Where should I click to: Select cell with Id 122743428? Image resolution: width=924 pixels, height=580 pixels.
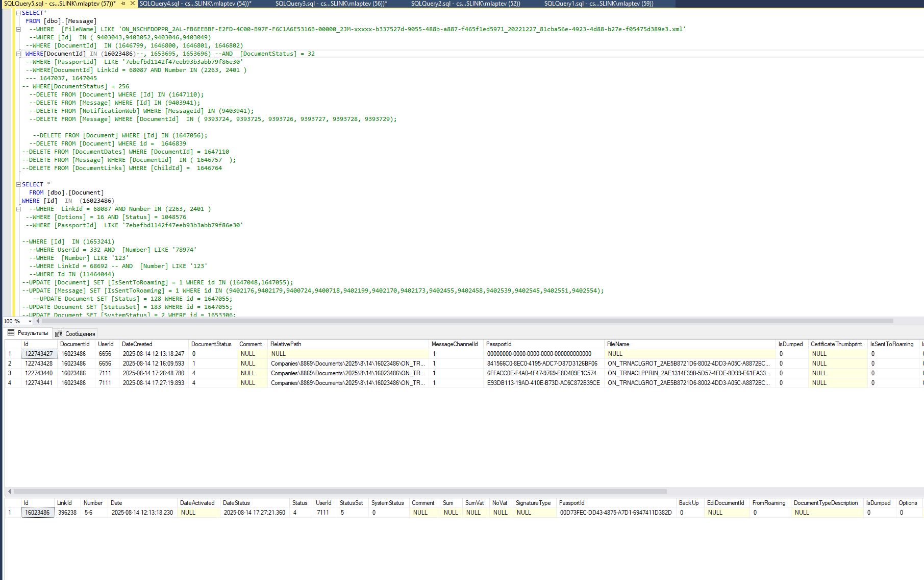pyautogui.click(x=39, y=364)
